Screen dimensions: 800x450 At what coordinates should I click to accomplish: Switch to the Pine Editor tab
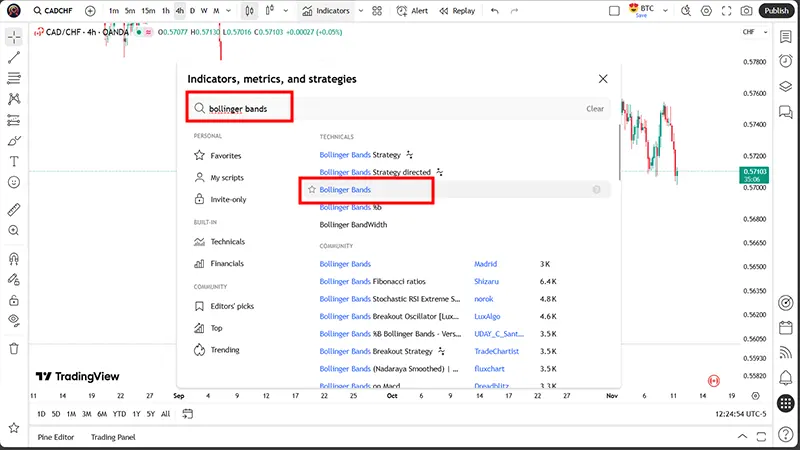56,437
